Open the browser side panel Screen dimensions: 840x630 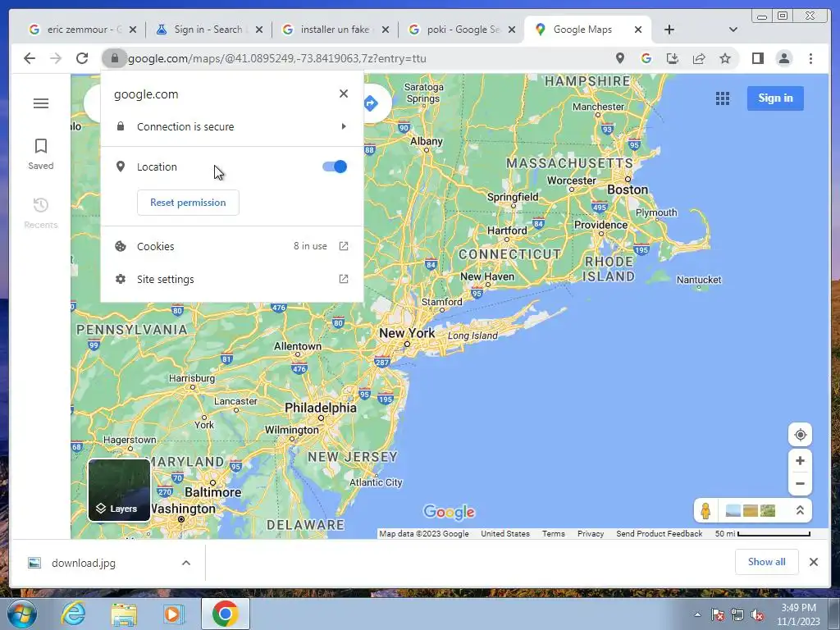(x=757, y=58)
